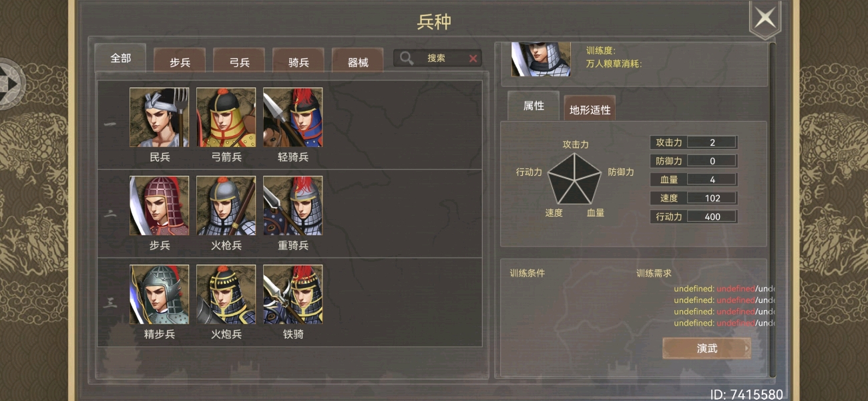Screen dimensions: 868x401
Task: Select the 火炮兵 artillery unit portrait
Action: tap(226, 294)
